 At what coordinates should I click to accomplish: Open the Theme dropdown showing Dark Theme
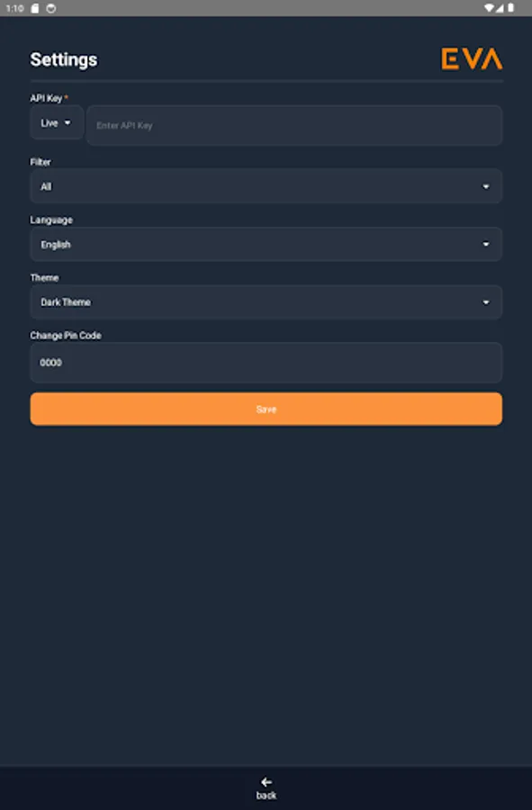tap(266, 302)
